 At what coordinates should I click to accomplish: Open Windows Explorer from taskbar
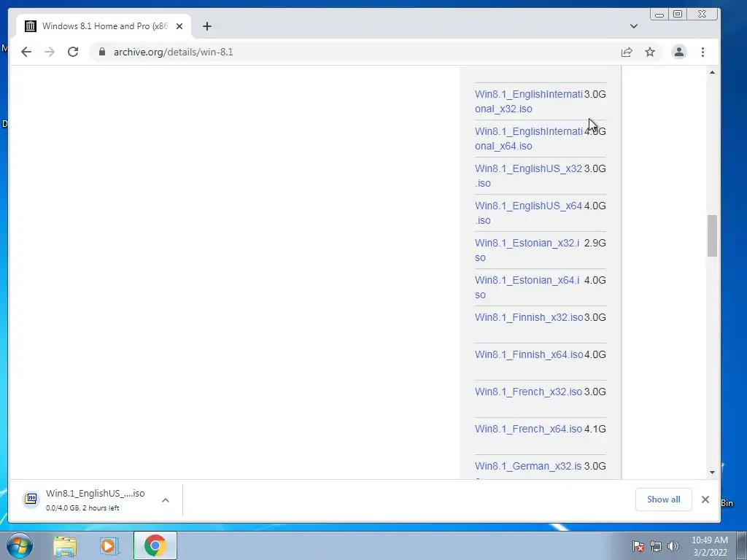point(65,545)
